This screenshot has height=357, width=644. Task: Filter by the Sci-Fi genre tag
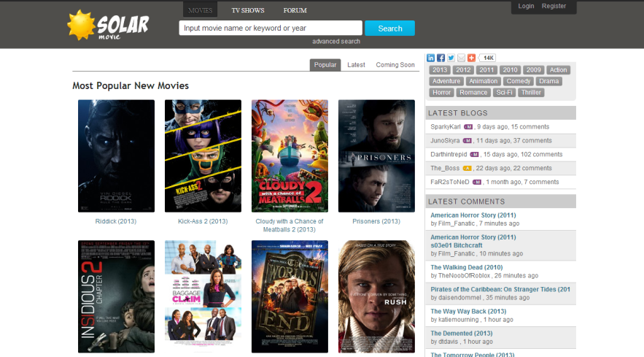click(504, 93)
